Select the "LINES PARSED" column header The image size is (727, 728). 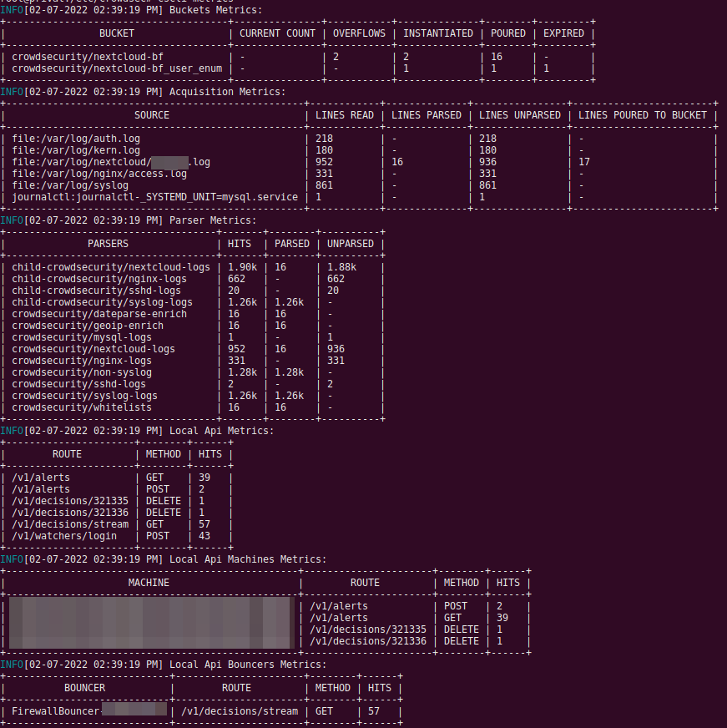[x=427, y=115]
